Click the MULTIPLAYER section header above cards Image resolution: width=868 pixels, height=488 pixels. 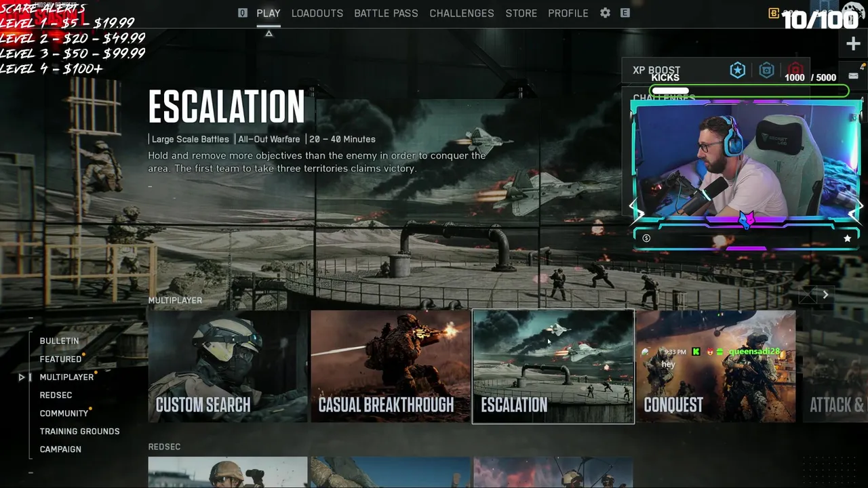pos(175,300)
